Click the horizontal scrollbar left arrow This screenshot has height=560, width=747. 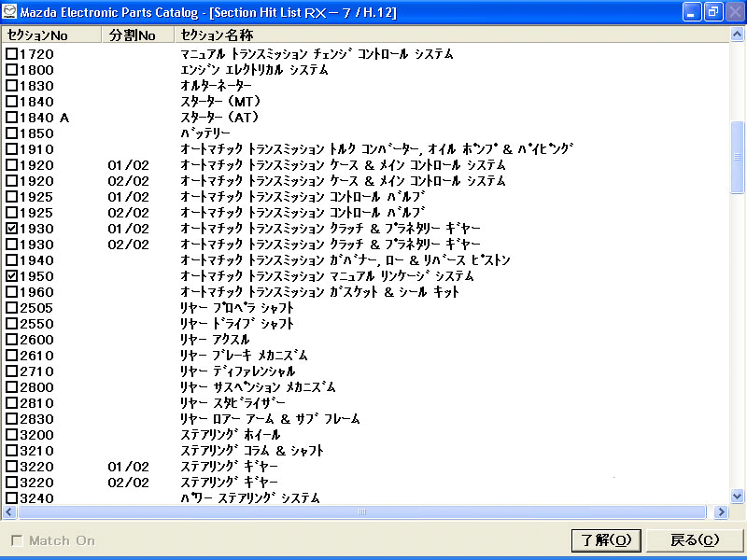tap(9, 511)
